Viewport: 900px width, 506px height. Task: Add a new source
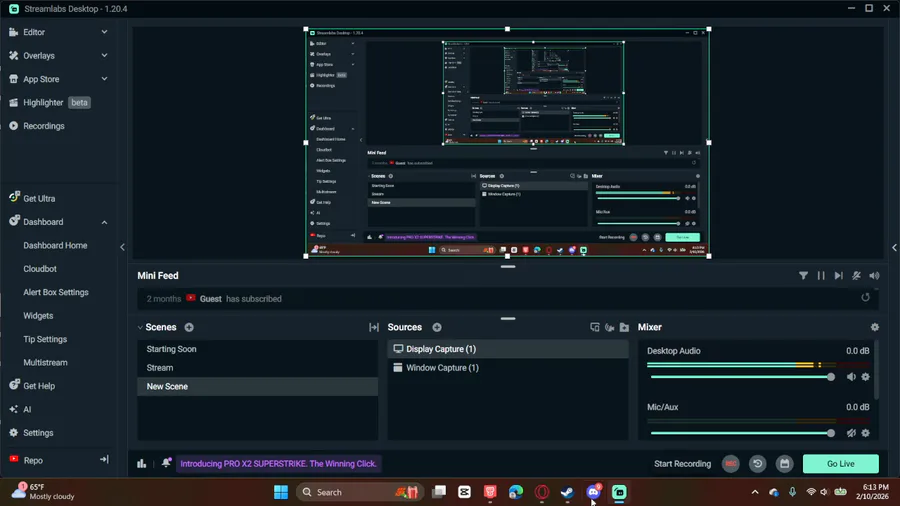point(437,328)
